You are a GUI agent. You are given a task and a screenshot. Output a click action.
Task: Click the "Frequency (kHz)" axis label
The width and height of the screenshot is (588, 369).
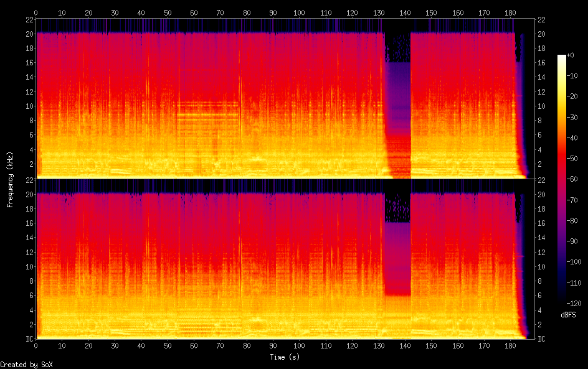10,179
